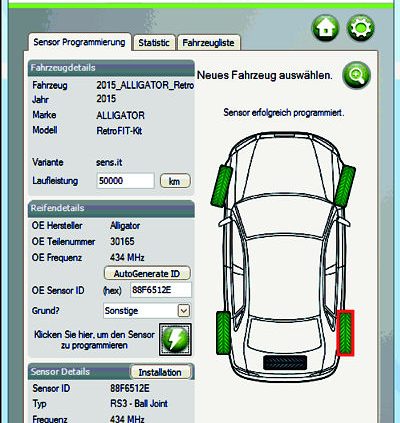The width and height of the screenshot is (400, 423).
Task: Select the front left tire
Action: (222, 185)
